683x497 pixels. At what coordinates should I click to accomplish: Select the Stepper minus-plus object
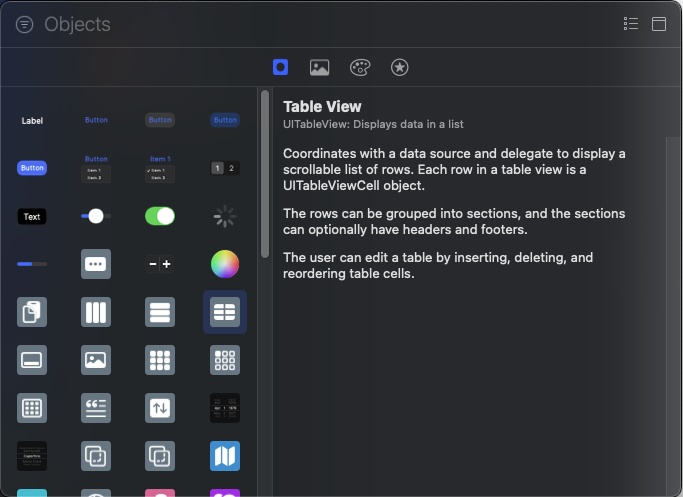[x=160, y=264]
